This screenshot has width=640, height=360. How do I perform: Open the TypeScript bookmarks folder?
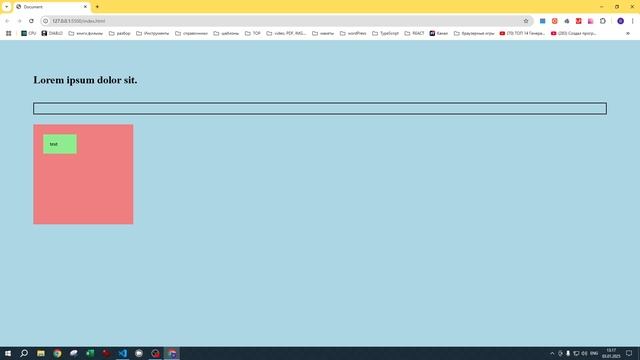[385, 33]
